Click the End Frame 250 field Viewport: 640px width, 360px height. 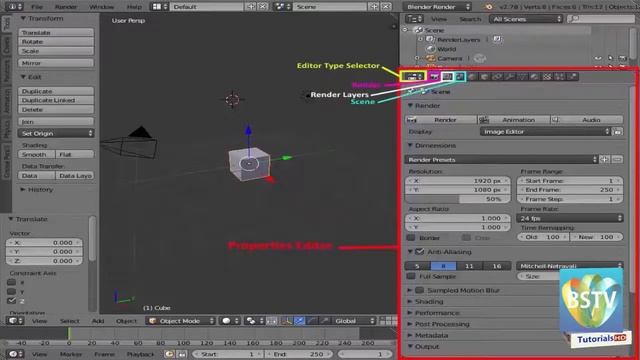(570, 190)
